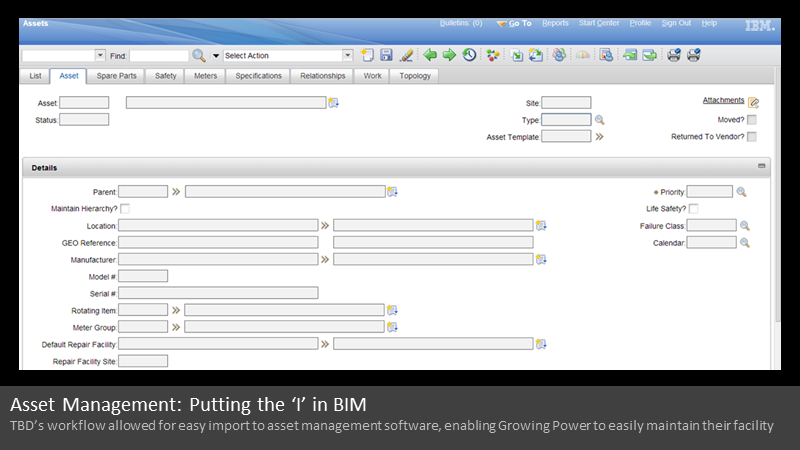This screenshot has width=800, height=450.
Task: Enable the Maintain Hierarchy? checkbox
Action: 124,209
